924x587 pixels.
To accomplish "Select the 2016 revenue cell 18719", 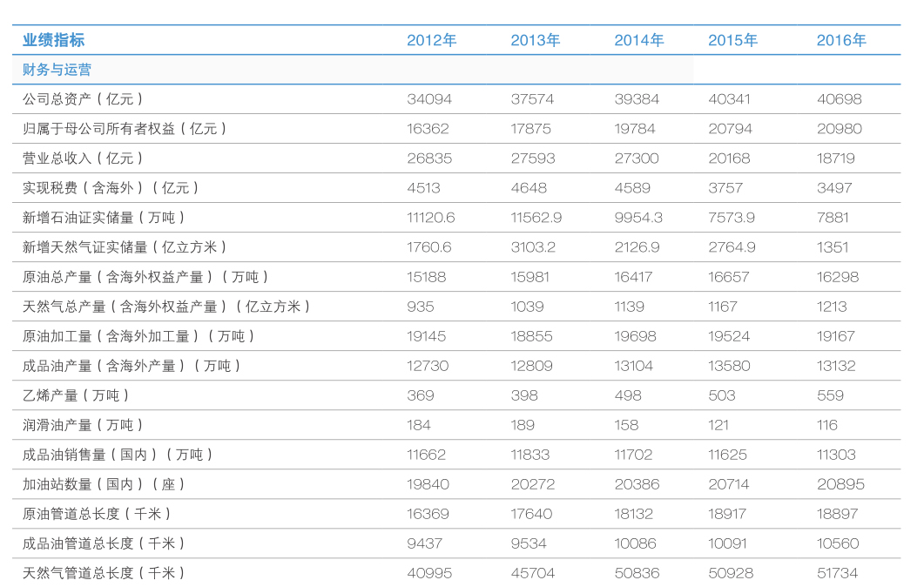I will tap(836, 159).
